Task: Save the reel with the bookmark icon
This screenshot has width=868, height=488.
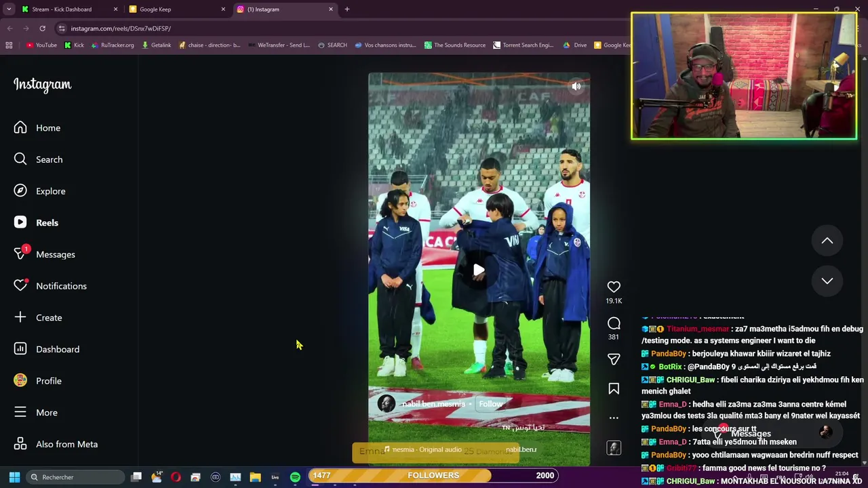Action: pyautogui.click(x=614, y=388)
